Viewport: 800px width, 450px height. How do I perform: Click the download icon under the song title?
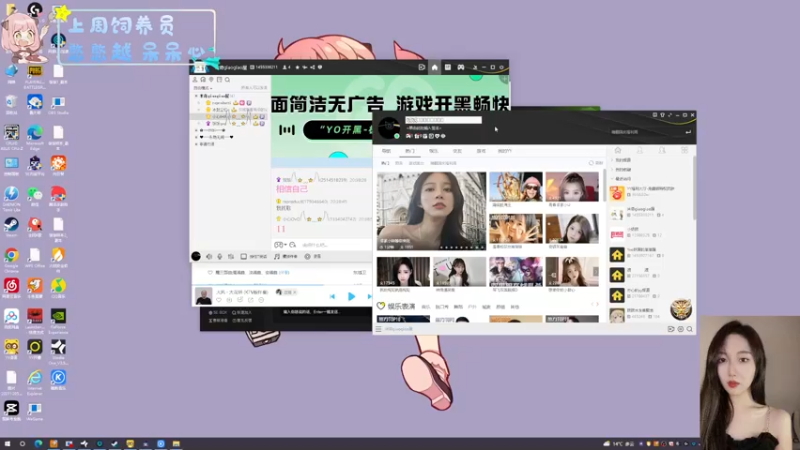[x=230, y=300]
